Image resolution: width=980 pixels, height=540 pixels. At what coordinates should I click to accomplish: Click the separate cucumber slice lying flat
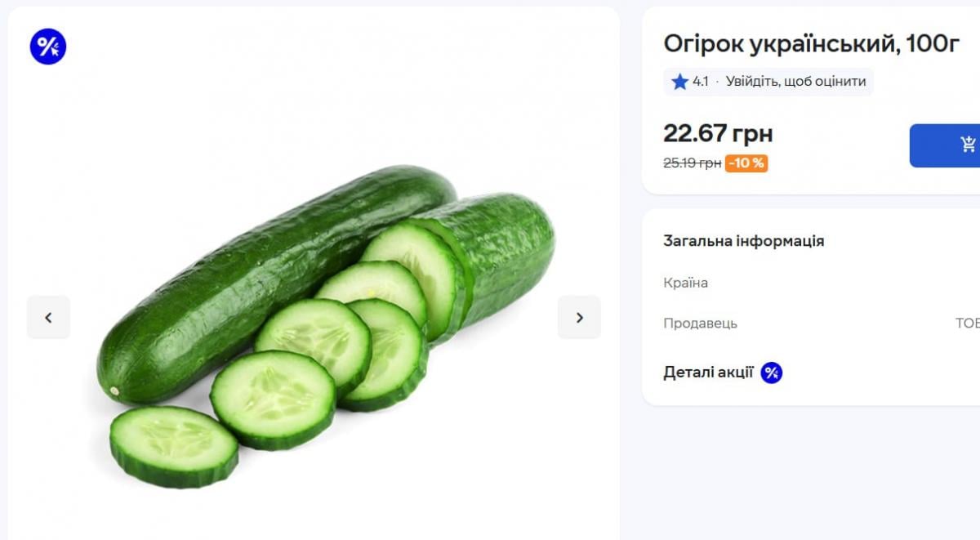(173, 445)
